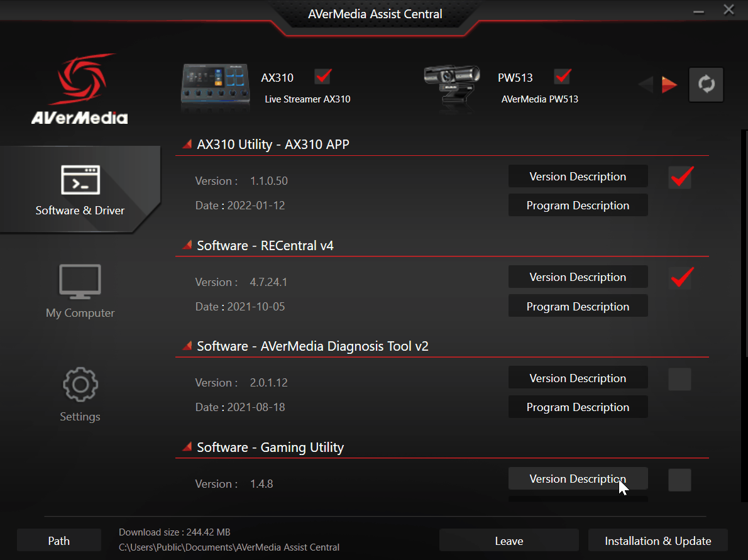Viewport: 748px width, 560px height.
Task: Close the Assist Central window
Action: [x=729, y=9]
